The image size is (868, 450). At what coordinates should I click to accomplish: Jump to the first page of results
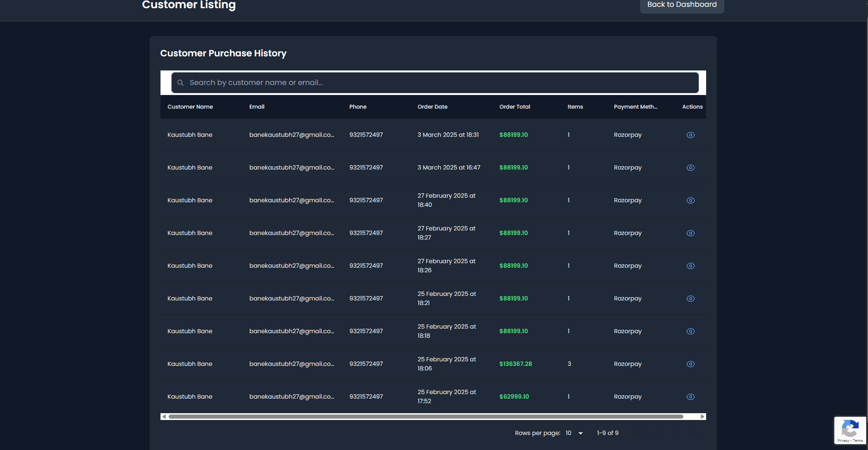[639, 433]
